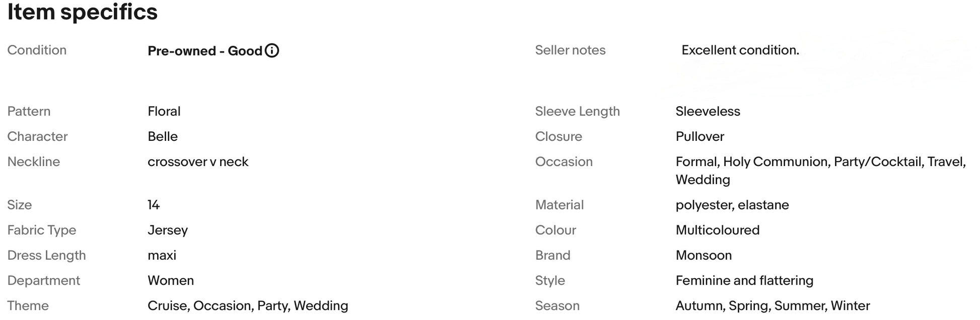This screenshot has width=980, height=320.
Task: Click the polyester, elastane material value
Action: pos(732,205)
